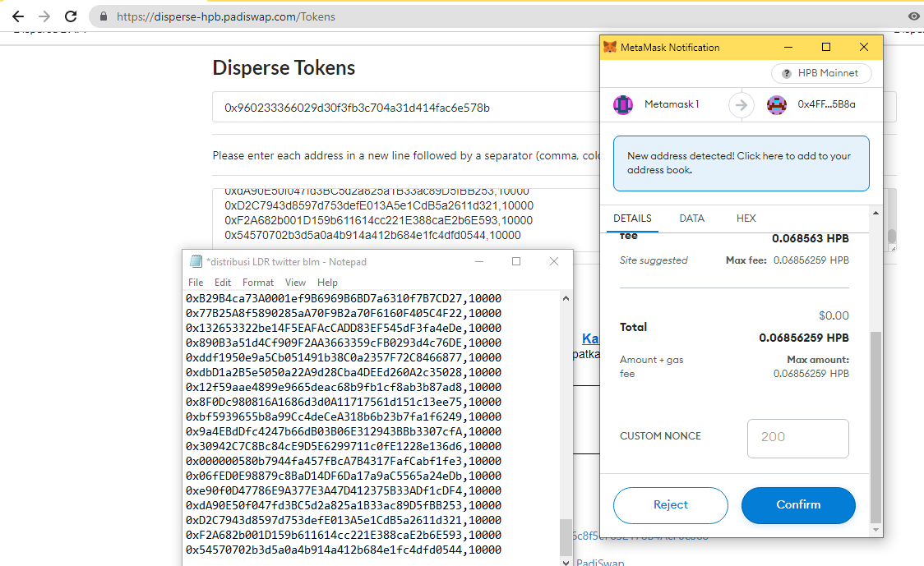Image resolution: width=924 pixels, height=566 pixels.
Task: Click the Notepad line starting 0x000000580b
Action: tap(344, 461)
